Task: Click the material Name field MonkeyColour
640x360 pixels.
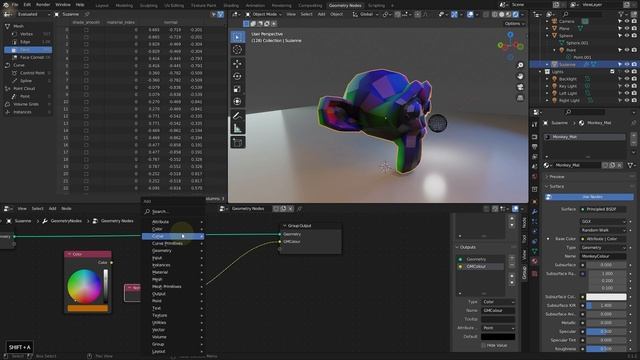Action: [603, 256]
